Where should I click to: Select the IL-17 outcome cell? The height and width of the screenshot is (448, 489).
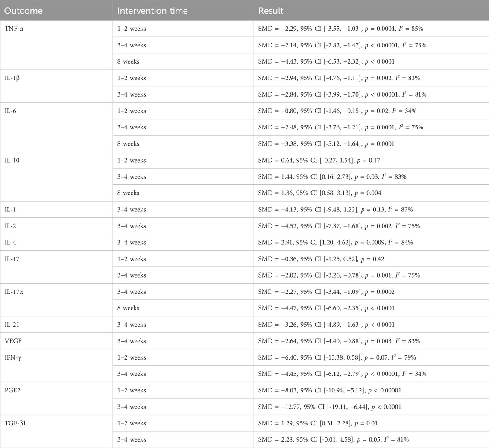point(56,267)
